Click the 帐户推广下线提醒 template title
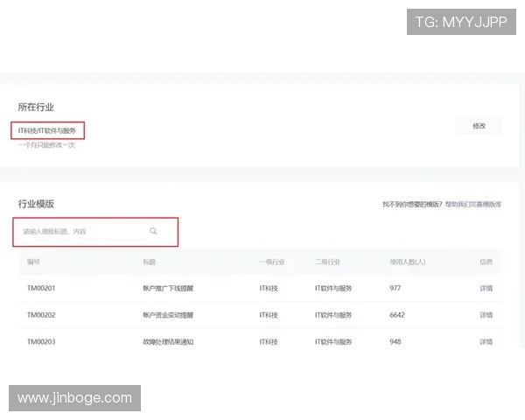The height and width of the screenshot is (420, 525). click(x=167, y=288)
